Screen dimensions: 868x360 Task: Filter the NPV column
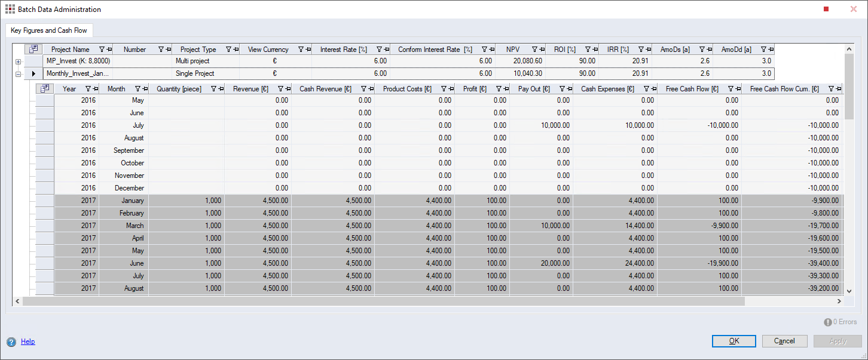pyautogui.click(x=534, y=50)
